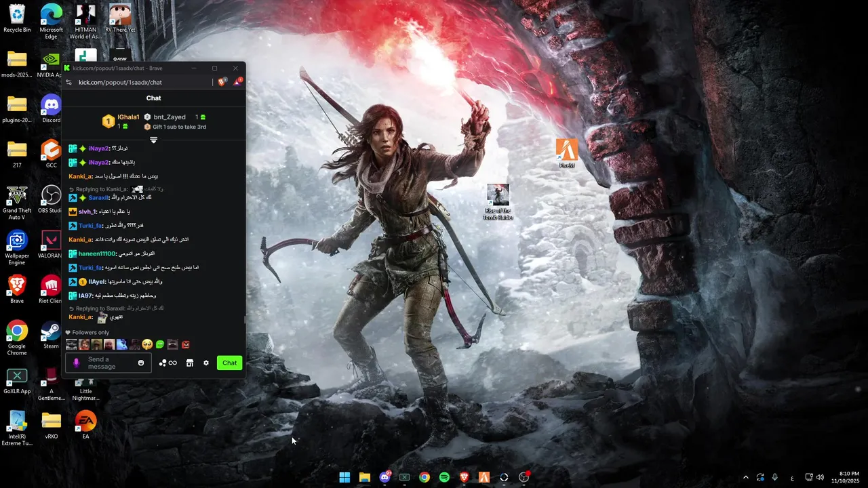Open slvh_1's profile from chat
Image resolution: width=868 pixels, height=488 pixels.
[x=87, y=211]
